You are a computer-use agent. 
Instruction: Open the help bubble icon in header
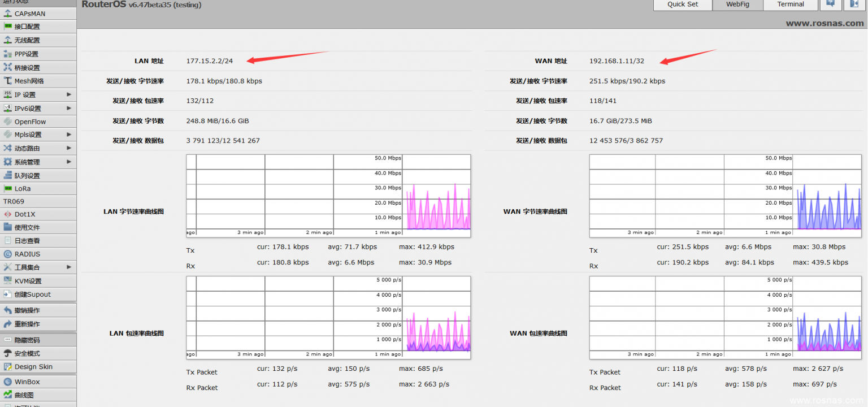830,4
